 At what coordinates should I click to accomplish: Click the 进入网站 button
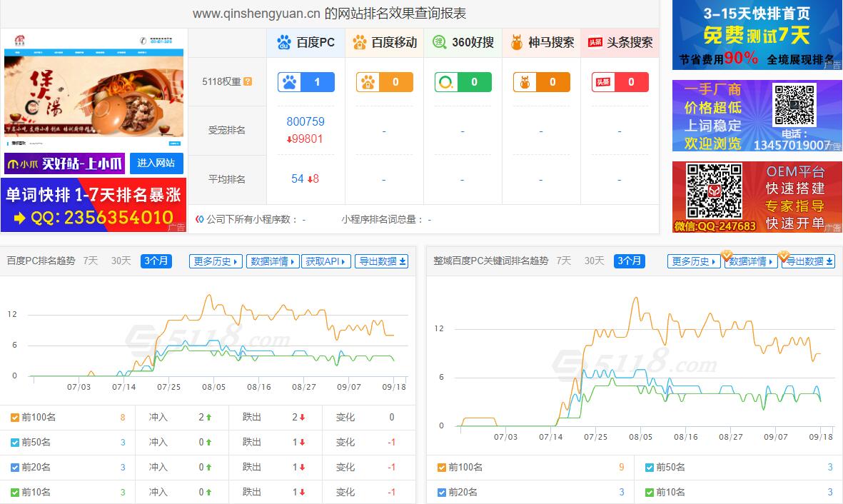click(x=156, y=163)
